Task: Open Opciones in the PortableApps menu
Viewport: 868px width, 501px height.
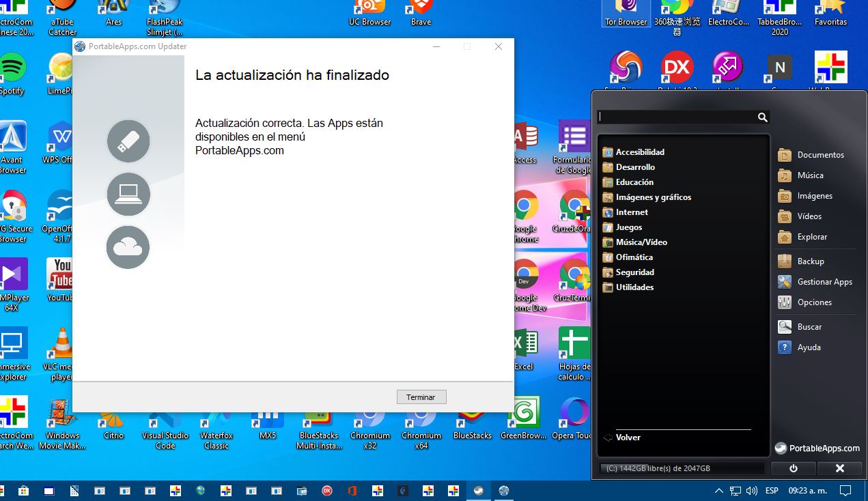Action: click(814, 302)
